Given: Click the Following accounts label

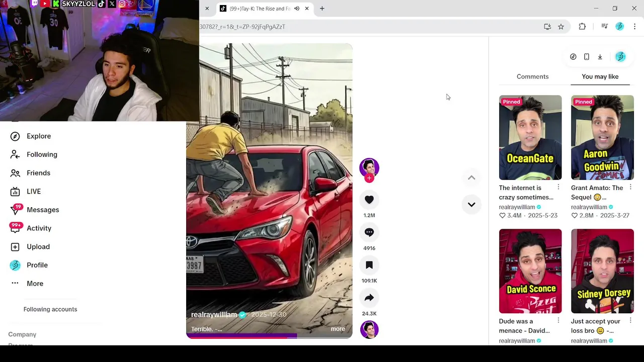Looking at the screenshot, I should click(50, 309).
